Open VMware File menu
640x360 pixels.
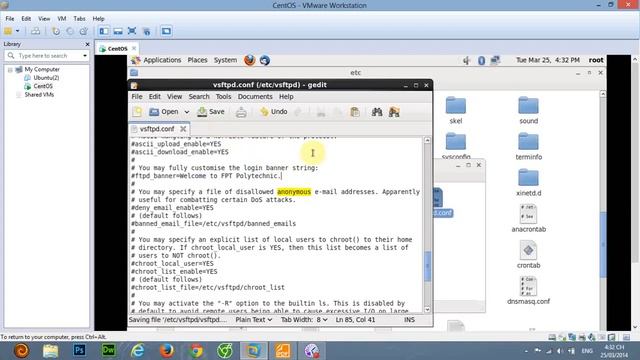click(10, 19)
